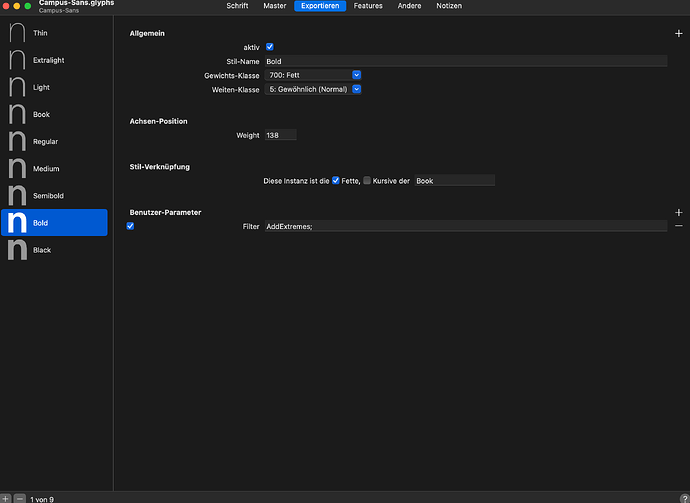
Task: Click the Weight axis value field
Action: tap(280, 135)
